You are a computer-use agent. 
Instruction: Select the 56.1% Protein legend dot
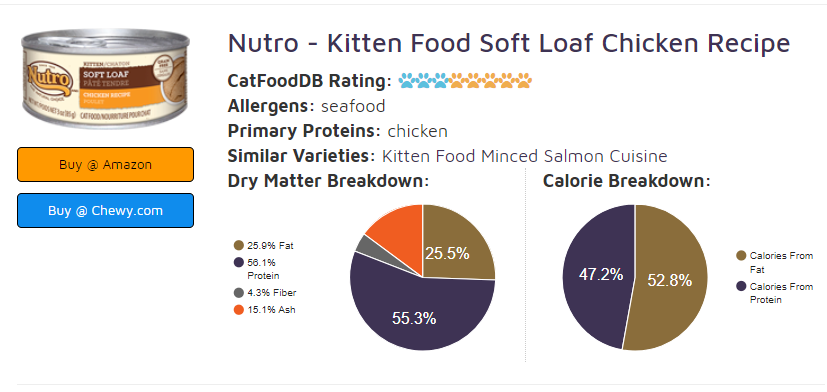(238, 262)
